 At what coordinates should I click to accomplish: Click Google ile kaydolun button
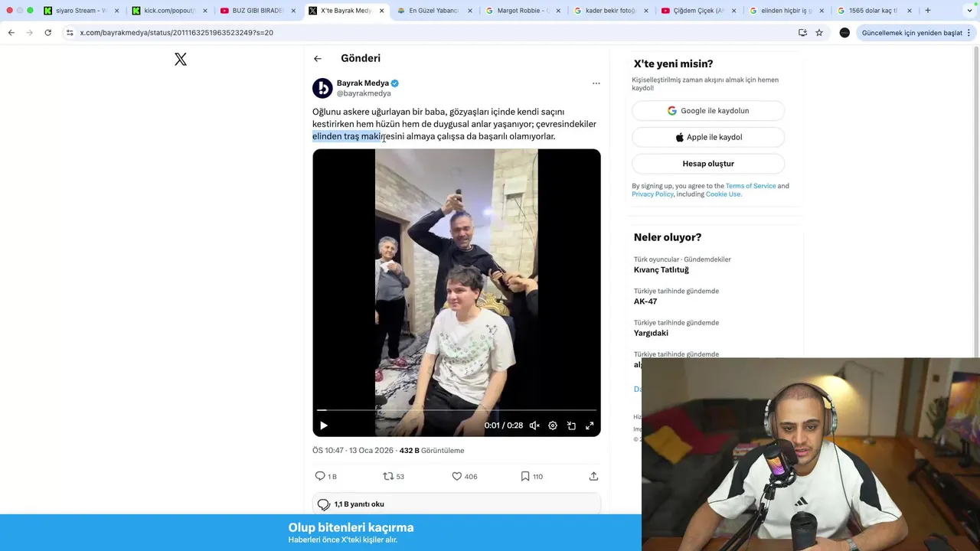pyautogui.click(x=708, y=111)
